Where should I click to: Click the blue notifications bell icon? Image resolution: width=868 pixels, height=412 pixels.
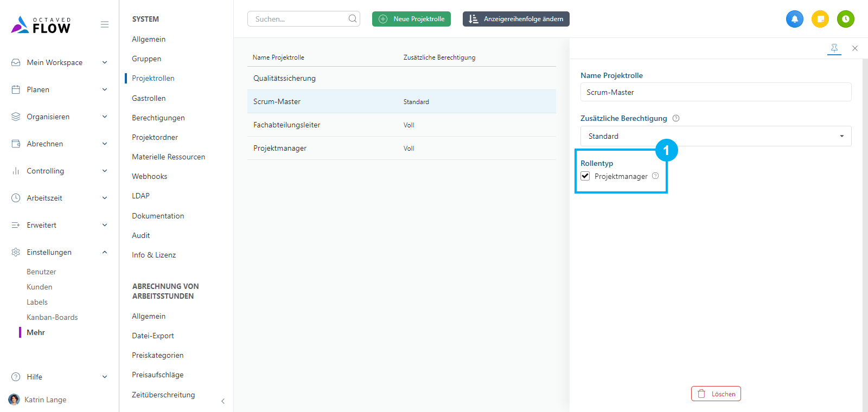(x=794, y=19)
